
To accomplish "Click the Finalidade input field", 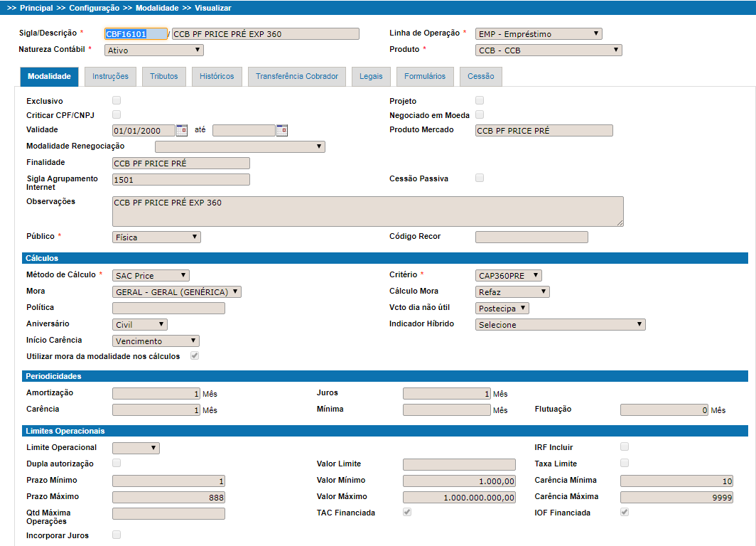I will click(180, 164).
